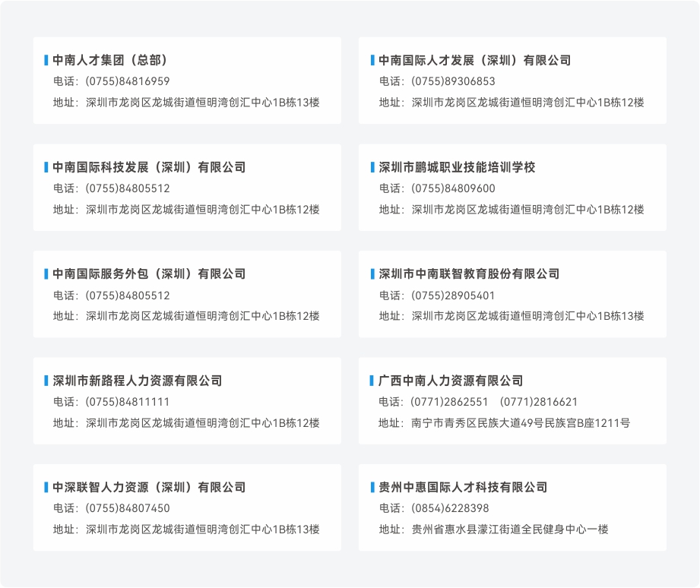Click 深圳市中南联智教育股份有限公司 heading
This screenshot has width=700, height=588.
(x=469, y=273)
